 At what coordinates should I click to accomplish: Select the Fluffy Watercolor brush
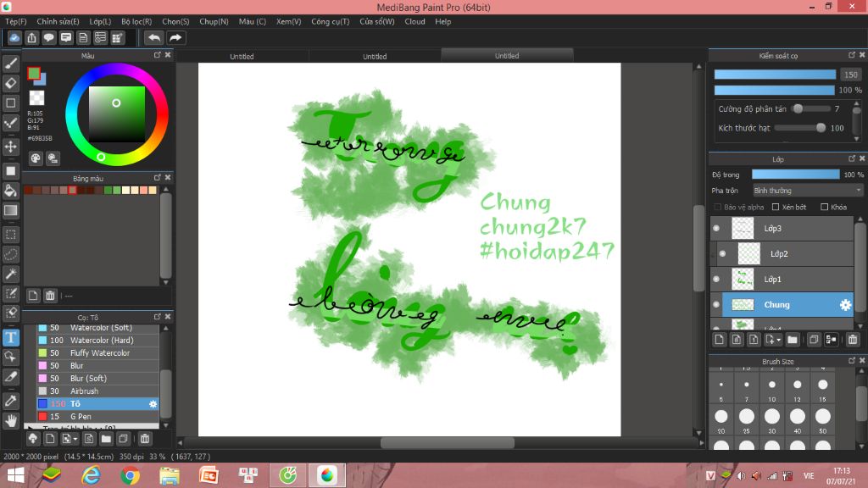pos(98,353)
